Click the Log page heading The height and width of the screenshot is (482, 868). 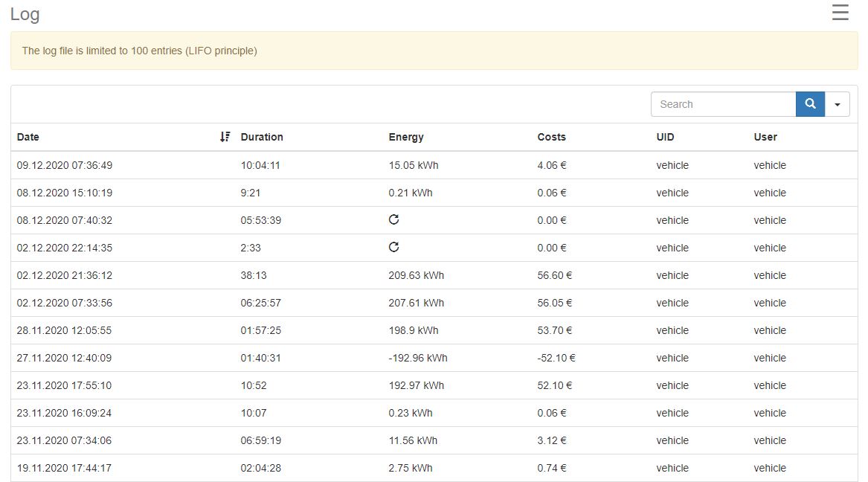25,14
